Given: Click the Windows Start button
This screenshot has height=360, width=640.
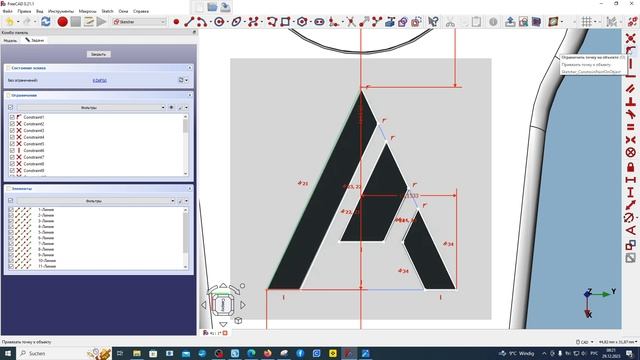Looking at the screenshot, I should click(x=7, y=353).
